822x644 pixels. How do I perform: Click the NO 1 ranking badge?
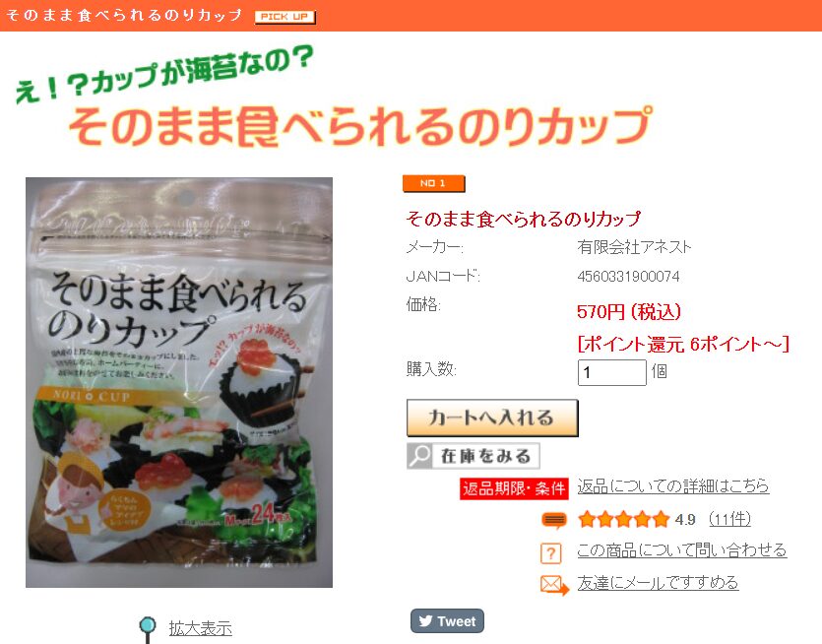[x=433, y=183]
